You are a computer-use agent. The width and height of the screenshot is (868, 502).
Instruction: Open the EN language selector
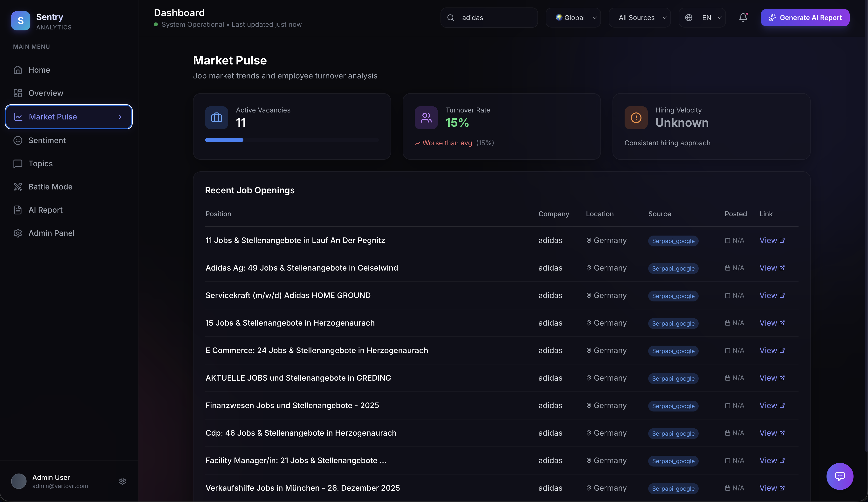point(702,18)
